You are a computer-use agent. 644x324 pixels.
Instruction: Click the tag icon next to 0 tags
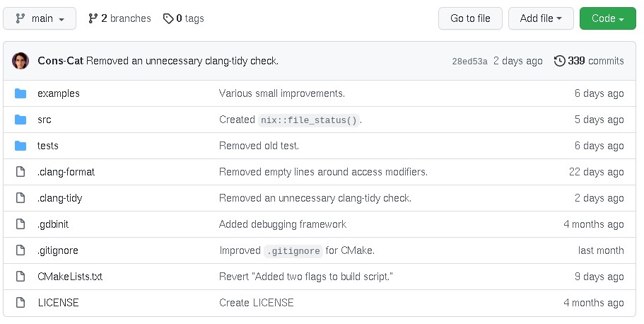168,18
